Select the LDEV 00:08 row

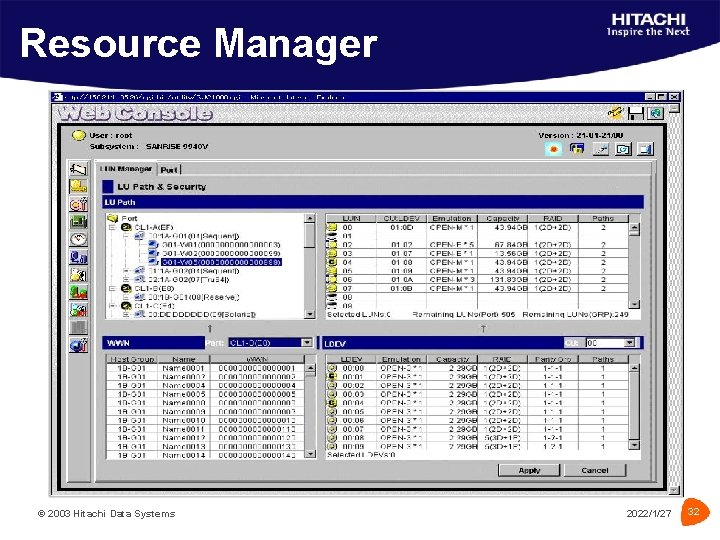click(478, 438)
